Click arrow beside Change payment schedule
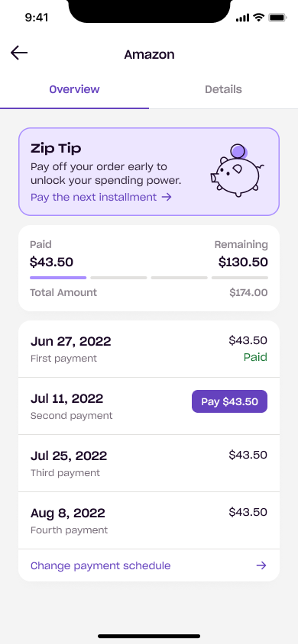Viewport: 298px width, 644px height. [x=261, y=565]
